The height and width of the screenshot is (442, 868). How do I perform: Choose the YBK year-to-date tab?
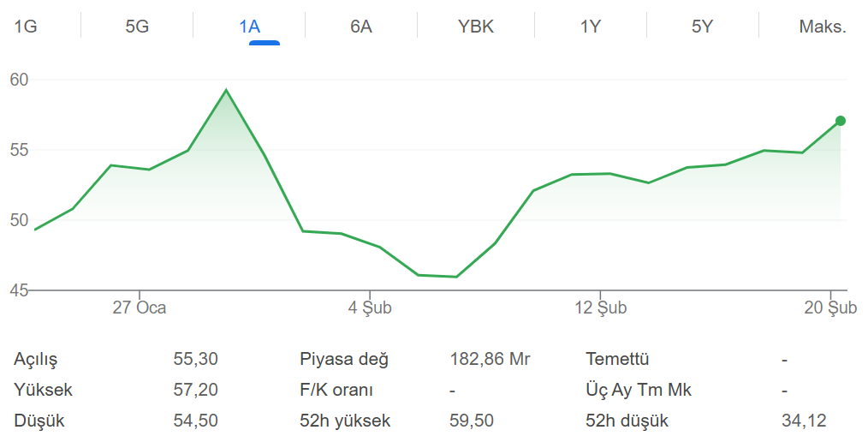476,26
